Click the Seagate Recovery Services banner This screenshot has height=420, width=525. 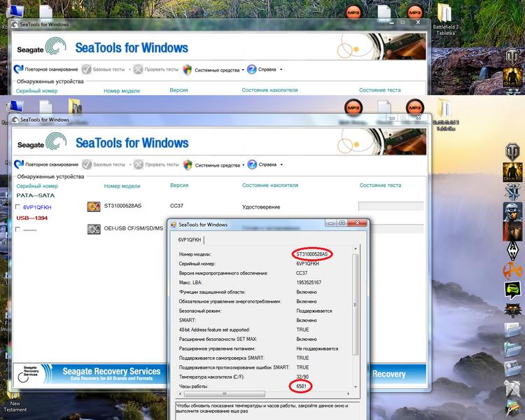click(90, 374)
